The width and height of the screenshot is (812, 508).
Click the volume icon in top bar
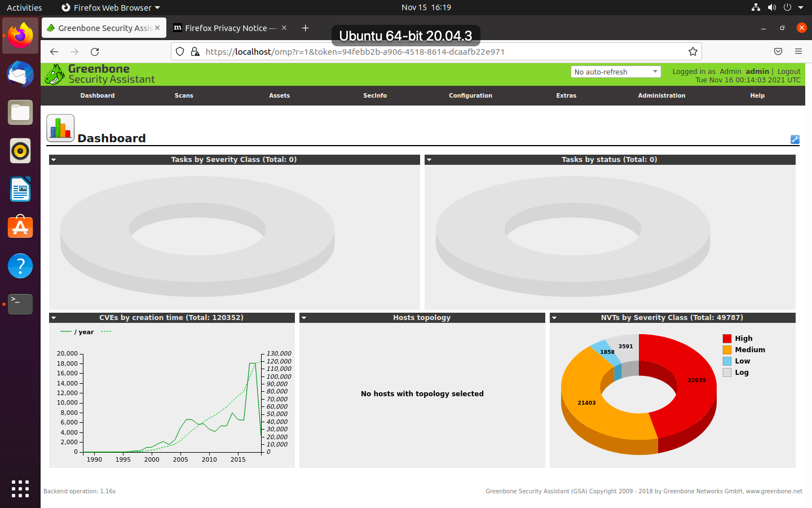771,7
